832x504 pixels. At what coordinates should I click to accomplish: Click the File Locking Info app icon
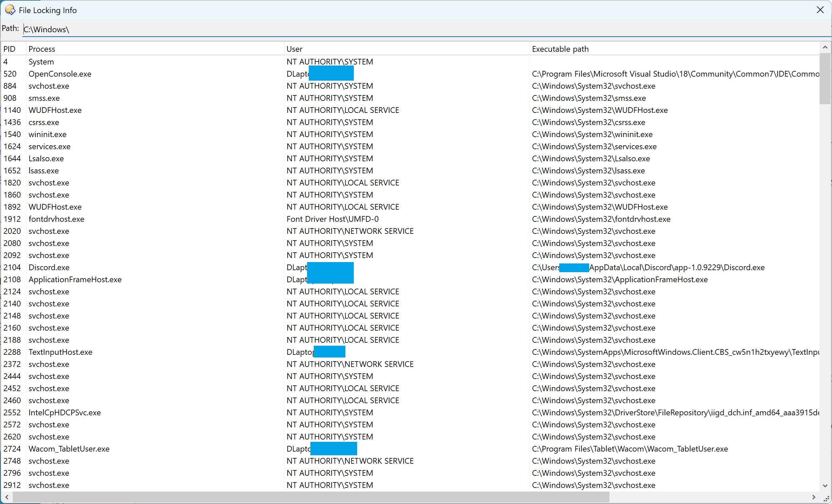10,10
